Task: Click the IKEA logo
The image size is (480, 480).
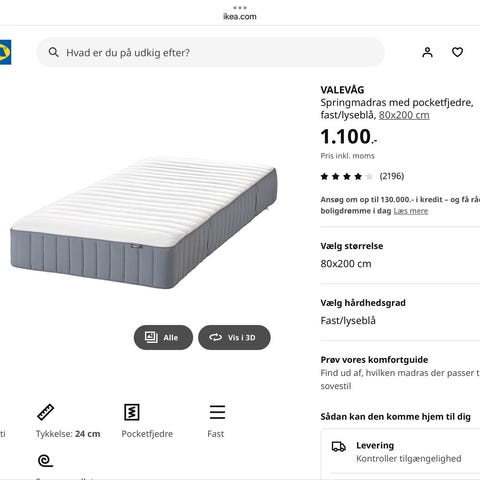Action: [5, 52]
